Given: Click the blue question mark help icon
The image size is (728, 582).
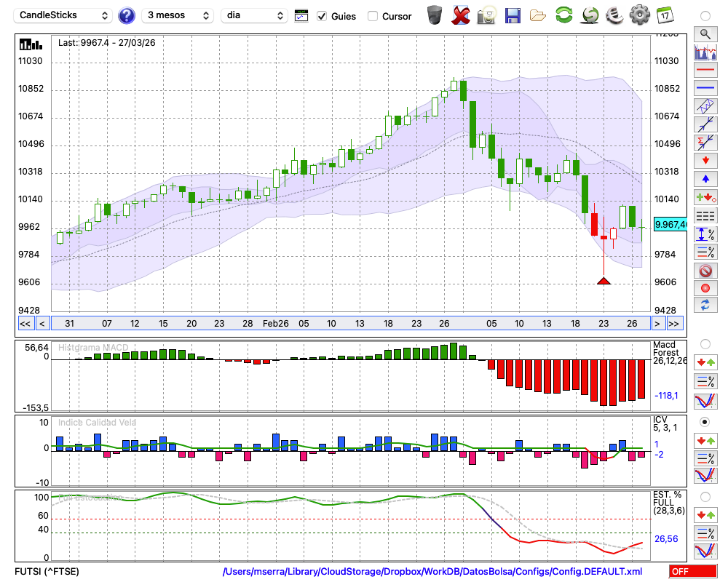Looking at the screenshot, I should pos(126,16).
